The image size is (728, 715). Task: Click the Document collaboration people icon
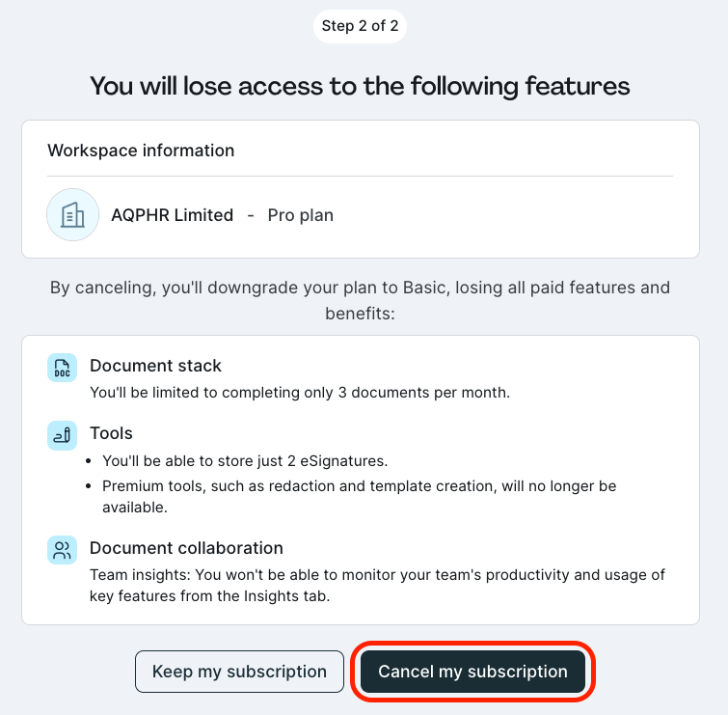(x=63, y=550)
